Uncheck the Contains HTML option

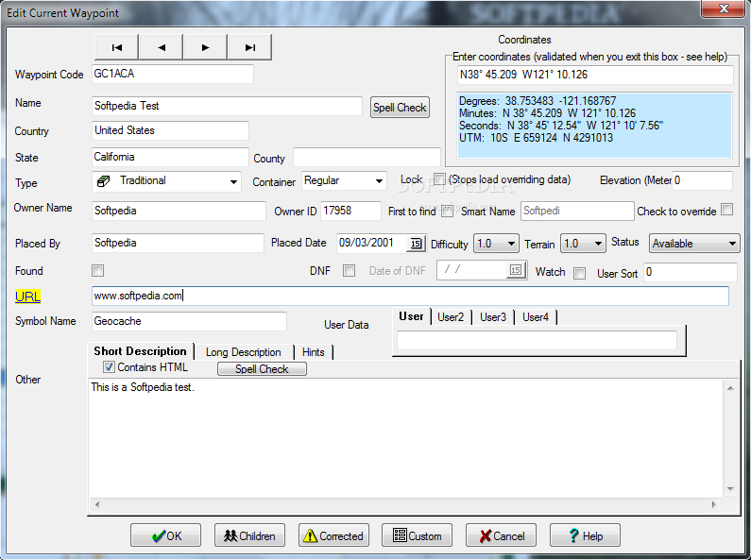click(109, 367)
